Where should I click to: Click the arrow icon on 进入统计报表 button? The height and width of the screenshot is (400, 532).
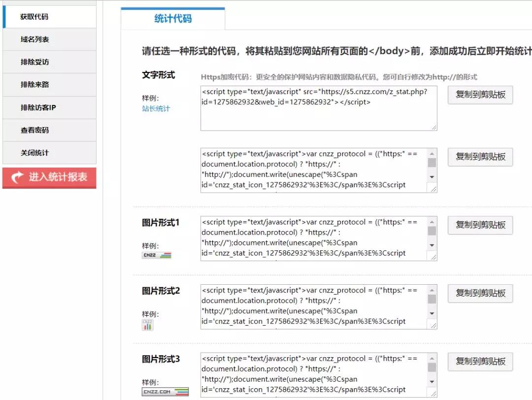click(x=17, y=177)
